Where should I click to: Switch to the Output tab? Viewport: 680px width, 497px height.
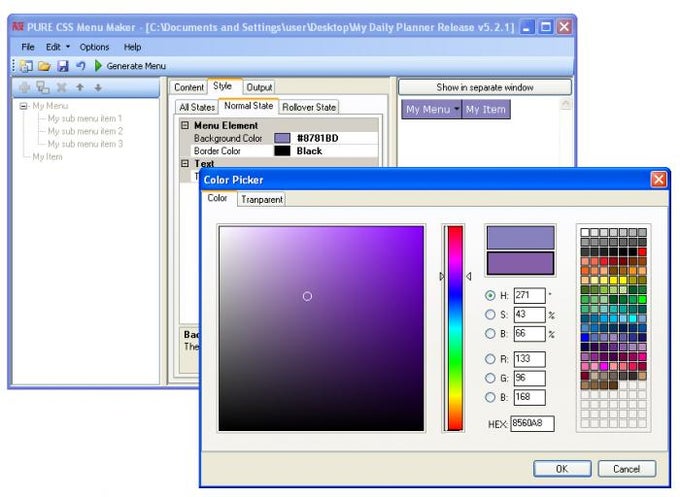click(x=259, y=87)
